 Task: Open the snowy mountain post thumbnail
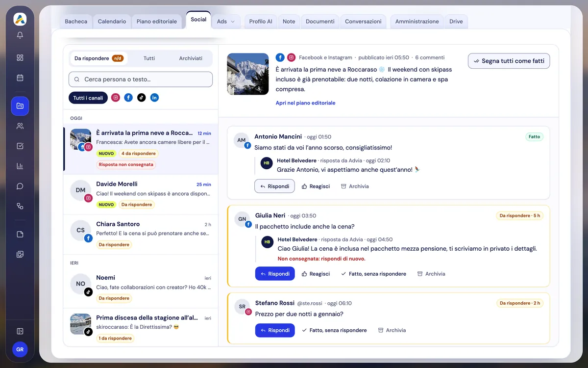[x=248, y=74]
